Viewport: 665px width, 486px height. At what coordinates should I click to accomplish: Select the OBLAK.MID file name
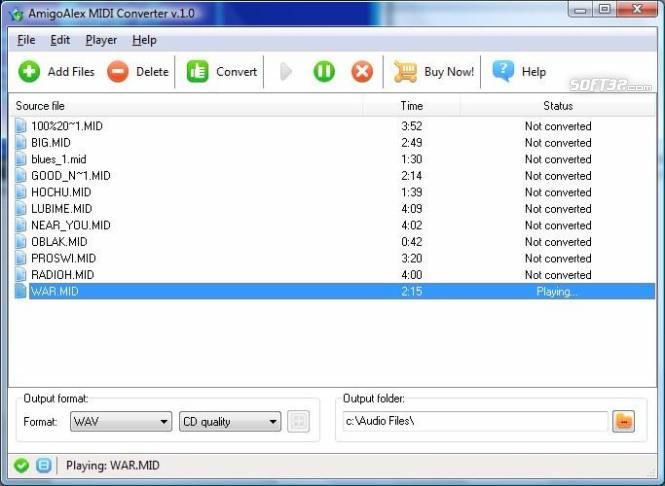[59, 242]
